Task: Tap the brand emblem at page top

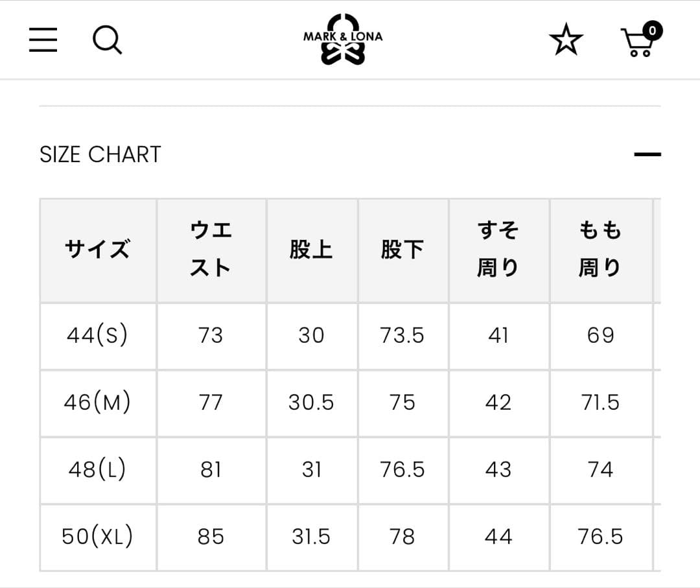Action: (344, 39)
